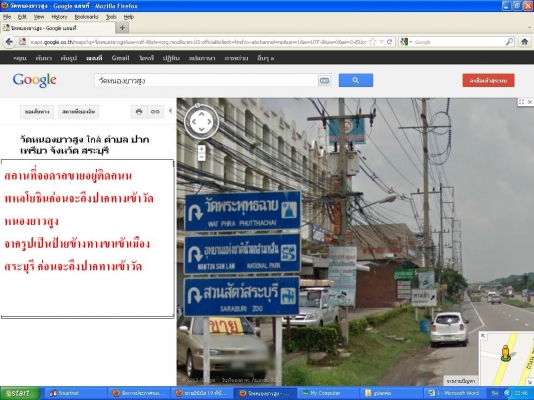Click the Firefox URL address bar

pos(198,42)
